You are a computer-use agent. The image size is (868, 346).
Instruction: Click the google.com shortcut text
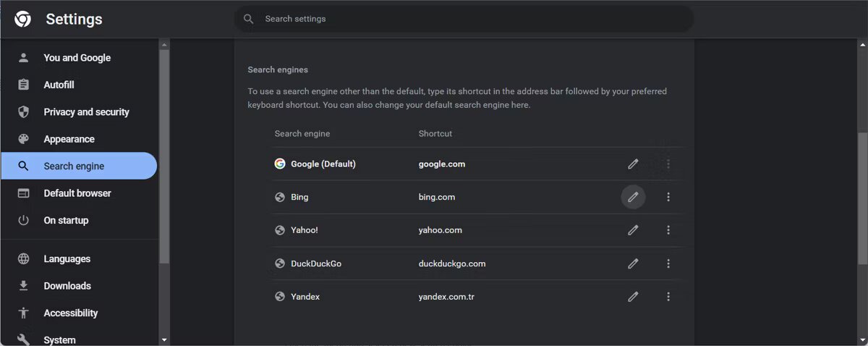(442, 164)
